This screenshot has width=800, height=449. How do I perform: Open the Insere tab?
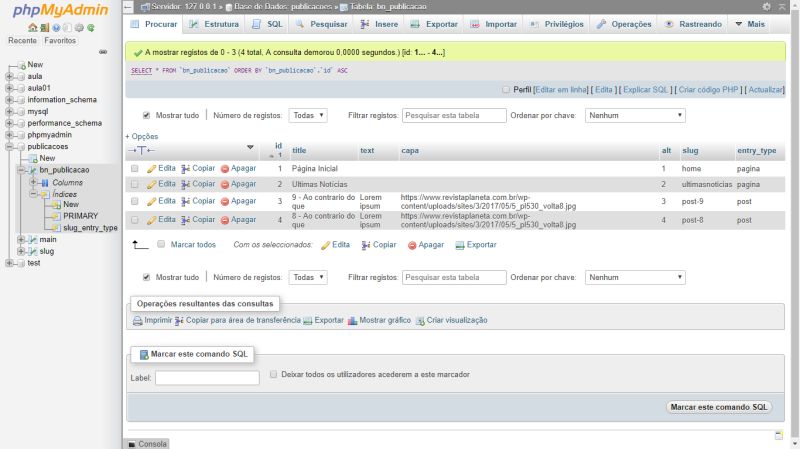click(379, 24)
